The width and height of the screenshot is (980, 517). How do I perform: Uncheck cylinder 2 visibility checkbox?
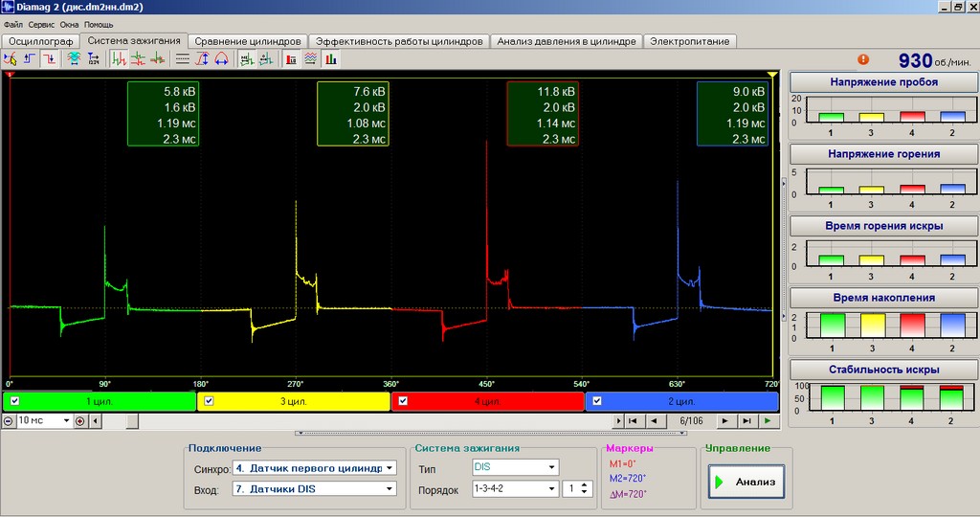[597, 401]
